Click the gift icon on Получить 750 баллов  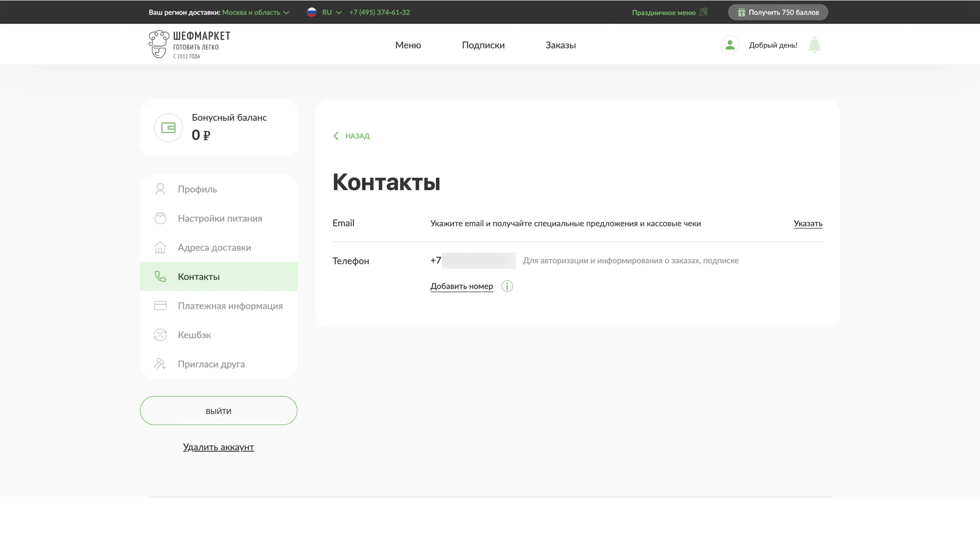(741, 13)
